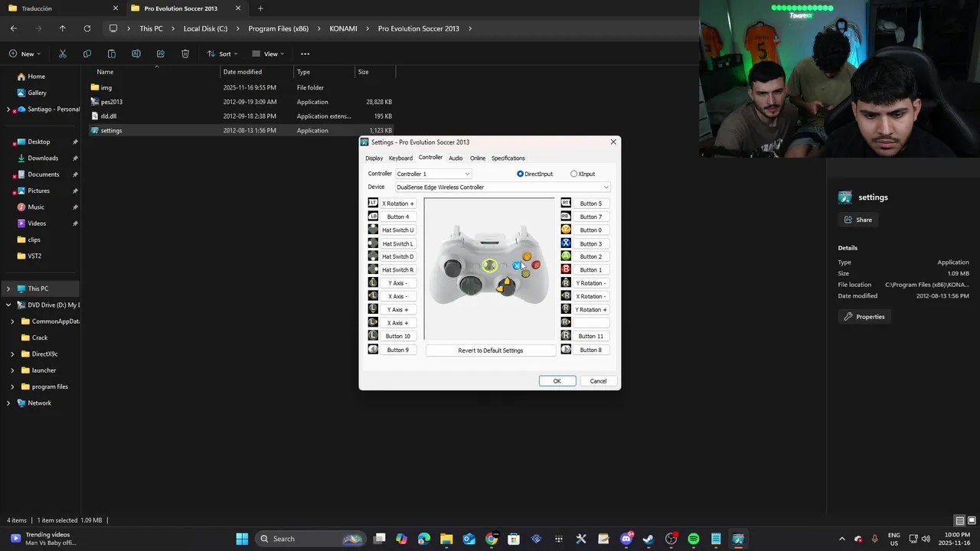Click the Date modified column header
980x551 pixels.
(257, 72)
